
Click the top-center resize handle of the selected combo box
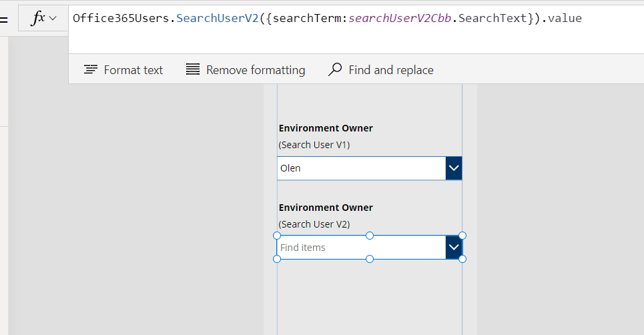pos(370,236)
